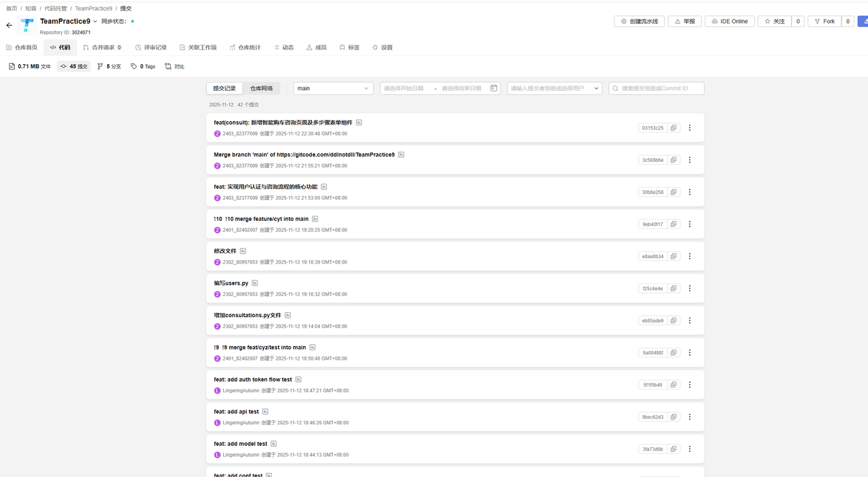Viewport: 868px width, 477px height.
Task: Show details icon beside 编写users.py commit
Action: 255,283
